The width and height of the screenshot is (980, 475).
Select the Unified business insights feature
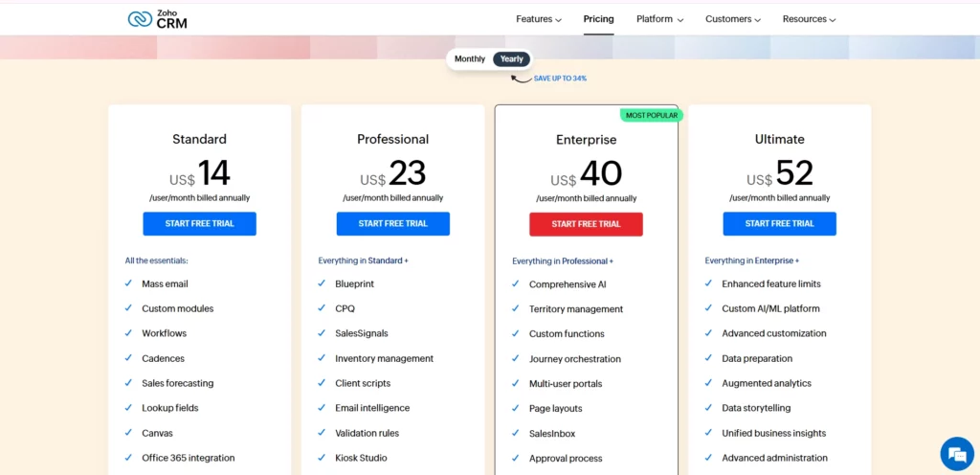[773, 433]
